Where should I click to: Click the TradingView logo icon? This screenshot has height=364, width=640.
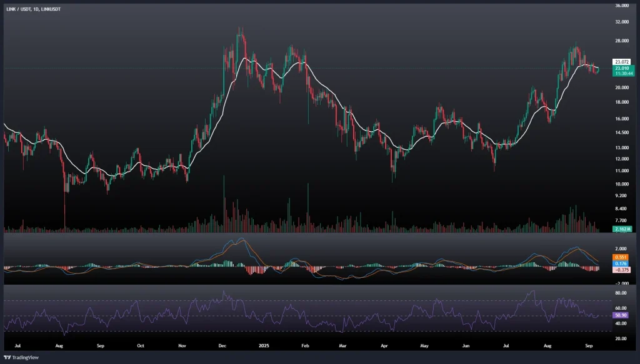(8, 357)
